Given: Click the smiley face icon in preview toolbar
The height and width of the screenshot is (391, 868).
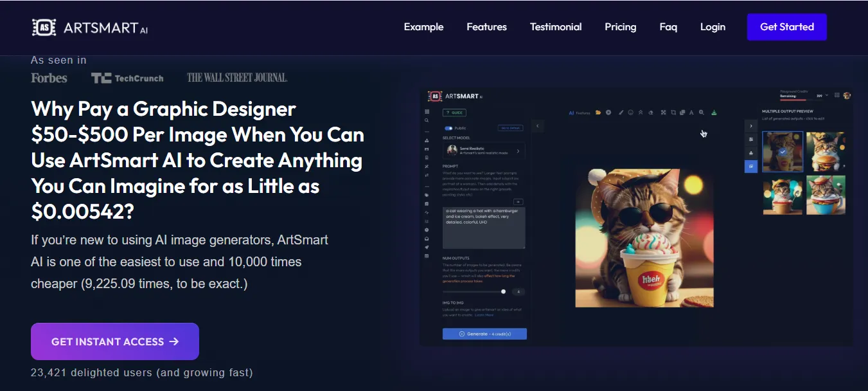Looking at the screenshot, I should 631,113.
